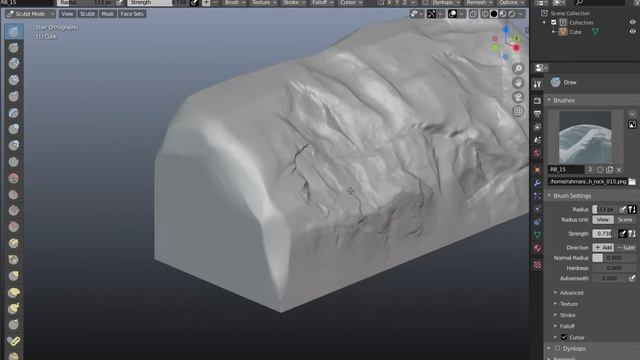Open Scene properties tab

pos(537,140)
